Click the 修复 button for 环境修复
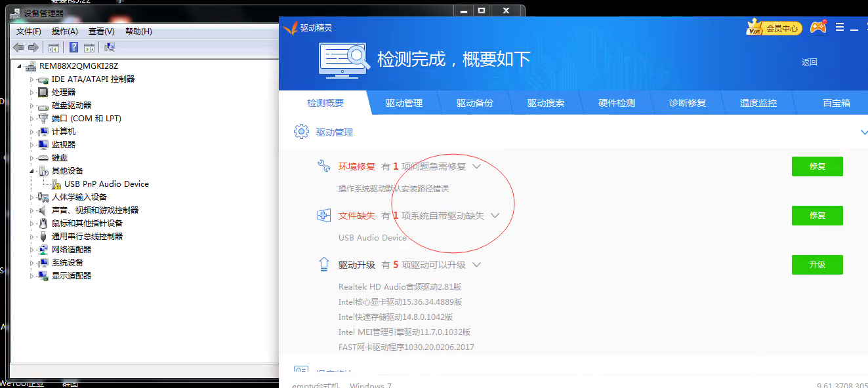The height and width of the screenshot is (388, 868). [x=817, y=166]
